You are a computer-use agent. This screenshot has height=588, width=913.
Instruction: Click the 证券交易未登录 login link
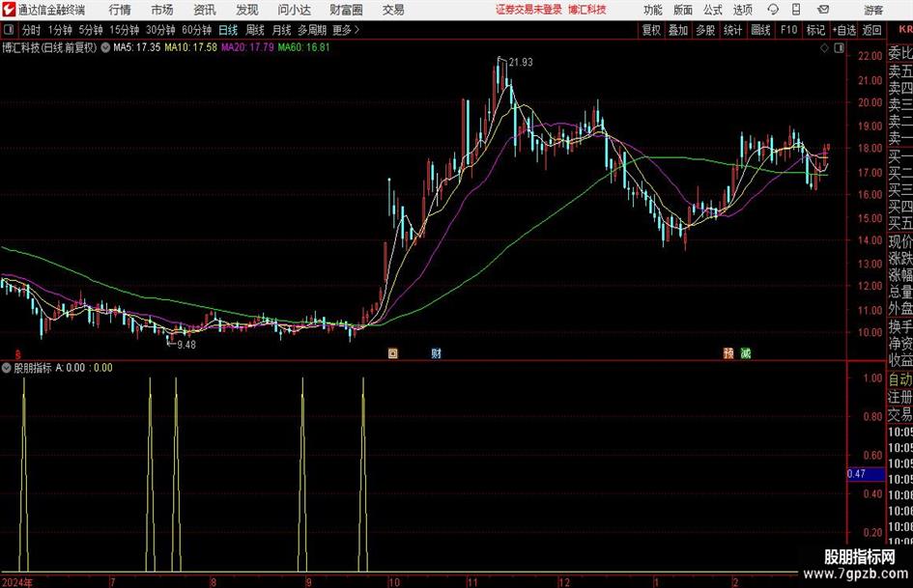click(528, 10)
